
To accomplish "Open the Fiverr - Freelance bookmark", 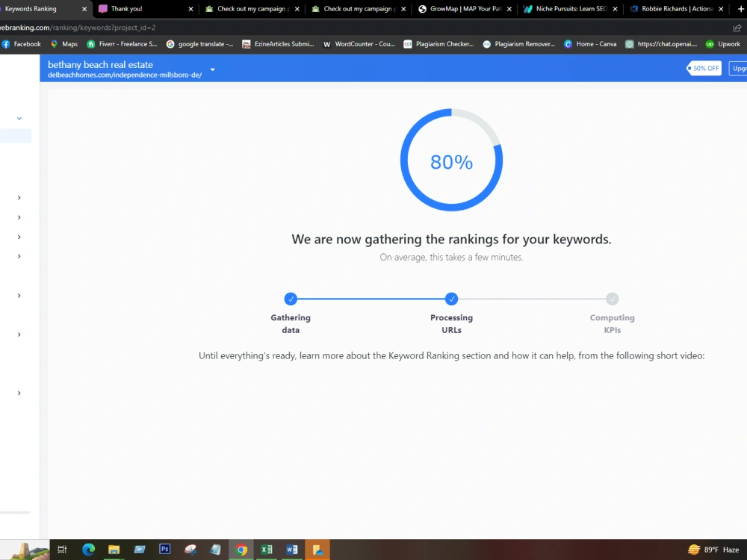I will [x=122, y=44].
